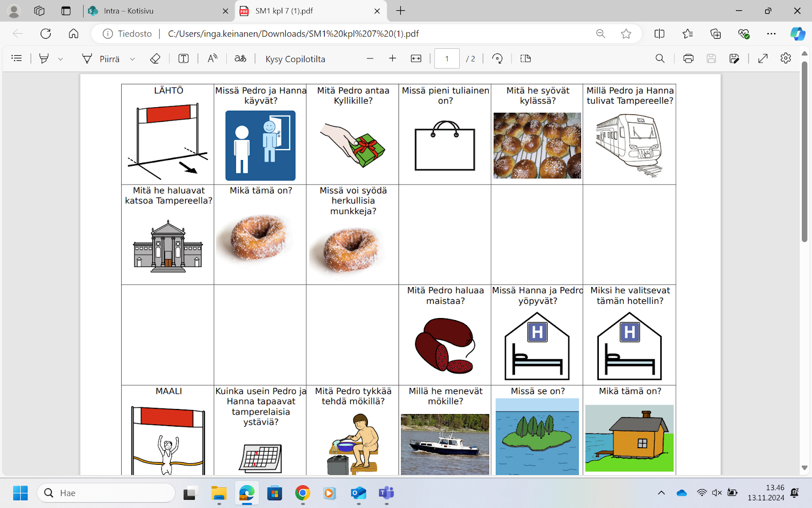The width and height of the screenshot is (812, 508).
Task: Switch page view layout
Action: [526, 58]
